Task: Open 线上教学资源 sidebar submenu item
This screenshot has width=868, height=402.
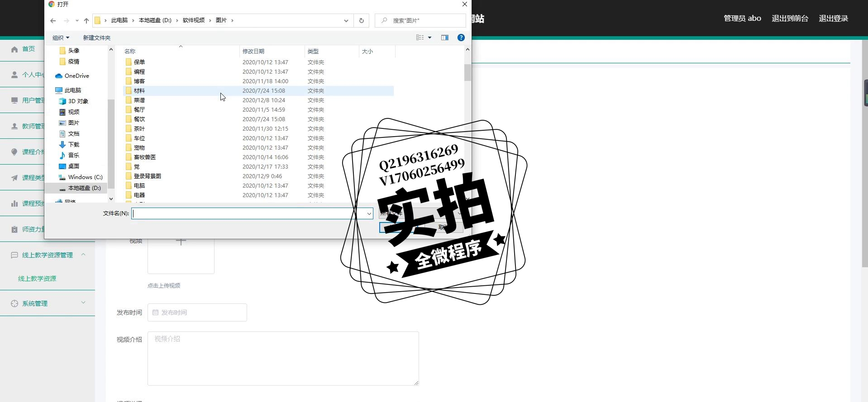Action: point(37,279)
